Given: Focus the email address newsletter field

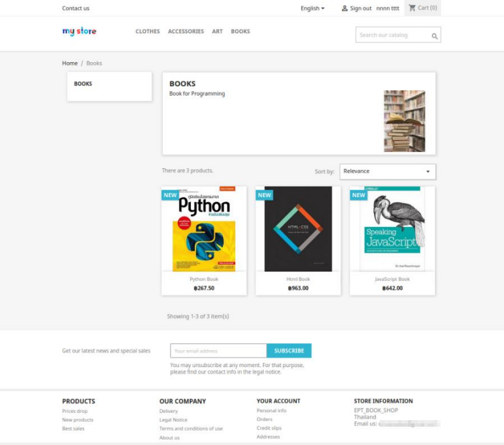Looking at the screenshot, I should click(x=218, y=351).
